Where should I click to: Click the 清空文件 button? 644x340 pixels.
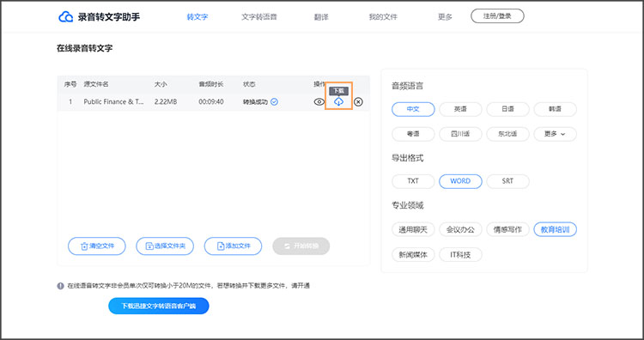[96, 246]
